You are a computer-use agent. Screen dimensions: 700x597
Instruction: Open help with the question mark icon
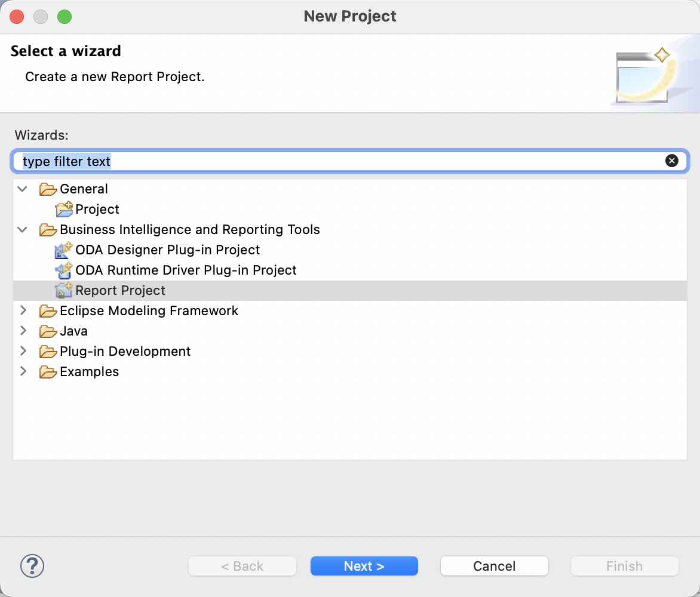(x=32, y=566)
